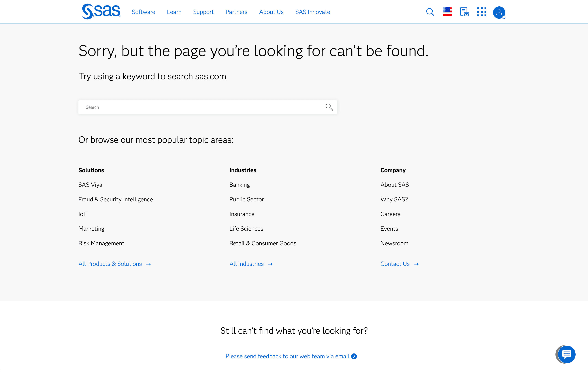Change region via the US flag icon
This screenshot has height=372, width=588.
pos(447,12)
